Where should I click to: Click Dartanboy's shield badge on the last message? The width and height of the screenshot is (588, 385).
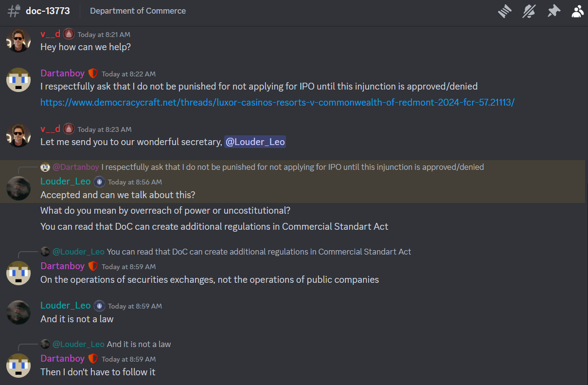[93, 359]
